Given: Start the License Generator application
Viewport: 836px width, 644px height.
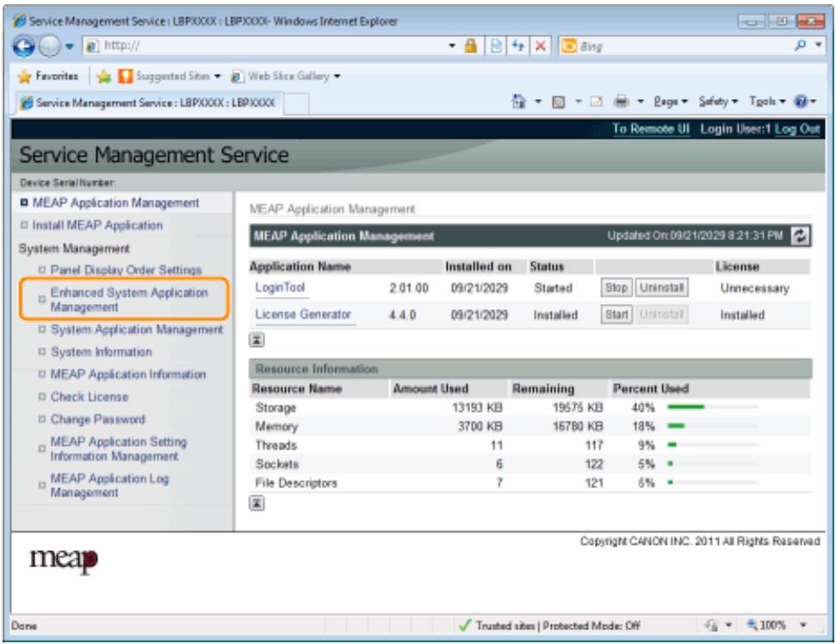Looking at the screenshot, I should [x=616, y=314].
